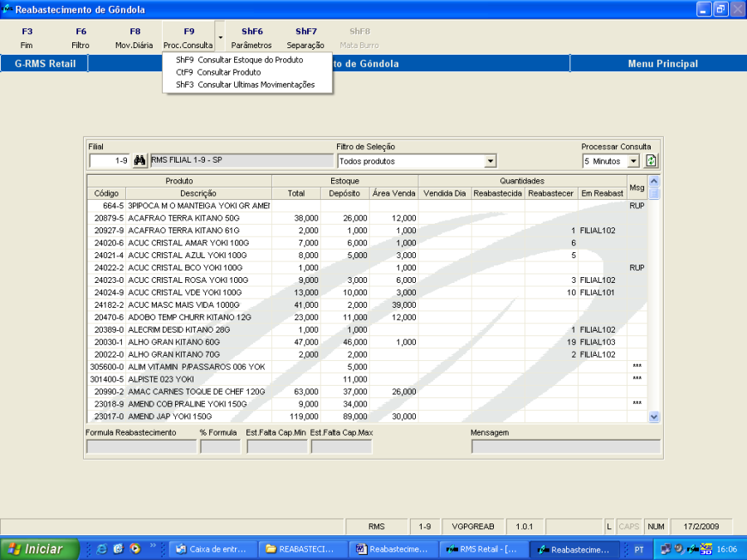Click the Total column header

(295, 193)
